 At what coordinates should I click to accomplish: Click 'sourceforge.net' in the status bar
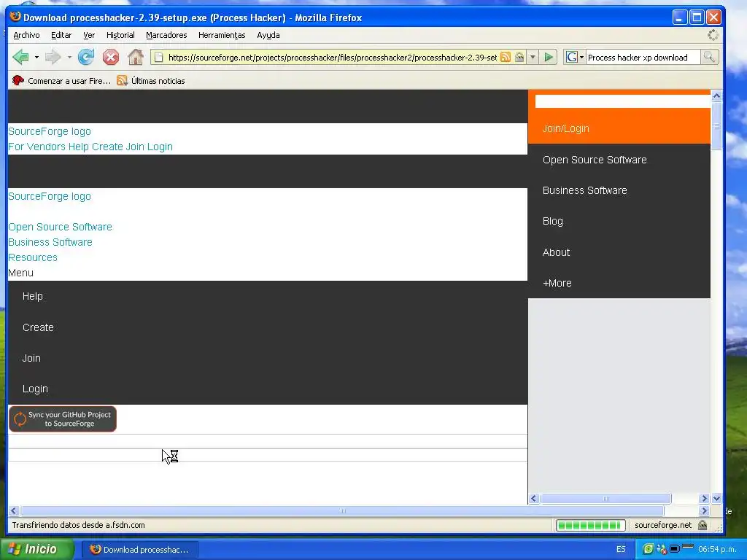pos(663,525)
